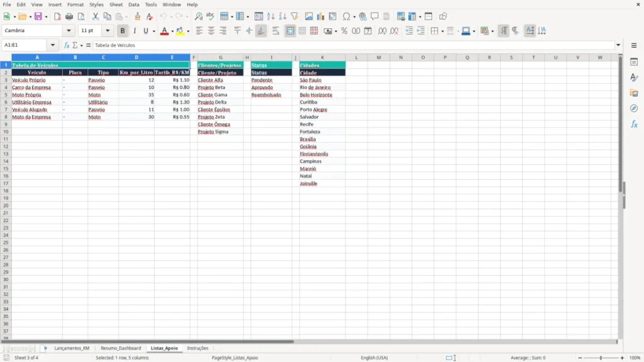Viewport: 644px width, 362px height.
Task: Expand the formula bar
Action: click(x=618, y=45)
